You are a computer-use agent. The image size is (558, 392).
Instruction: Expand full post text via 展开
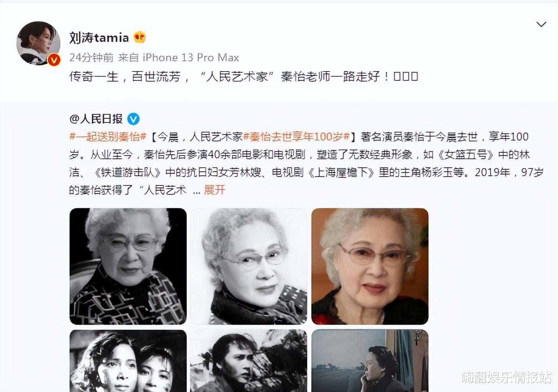click(x=214, y=190)
